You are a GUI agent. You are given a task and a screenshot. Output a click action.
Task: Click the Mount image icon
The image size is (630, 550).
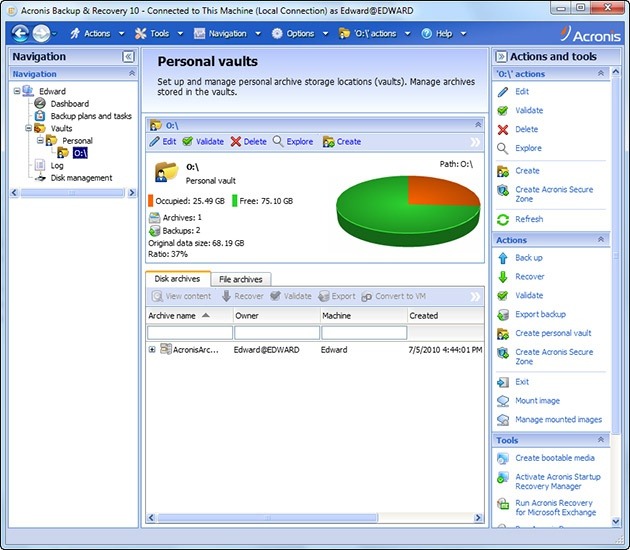(503, 401)
